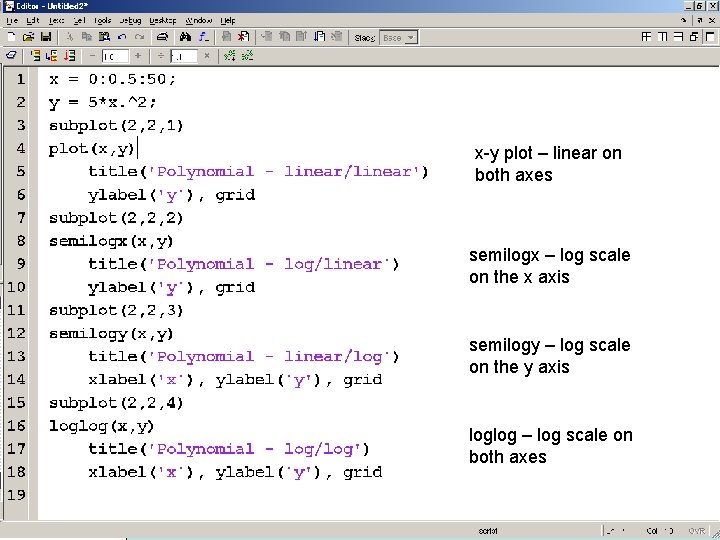The image size is (720, 540).
Task: Click the first green cell navigation icon
Action: click(x=230, y=56)
